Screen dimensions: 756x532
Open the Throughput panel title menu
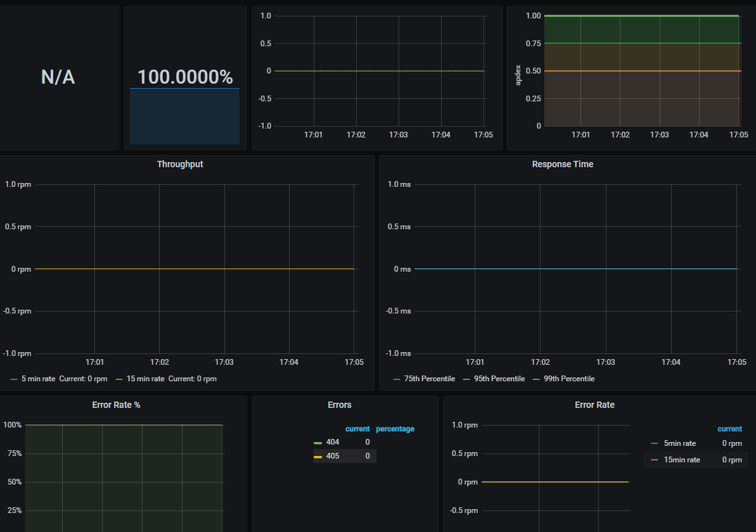click(x=180, y=164)
